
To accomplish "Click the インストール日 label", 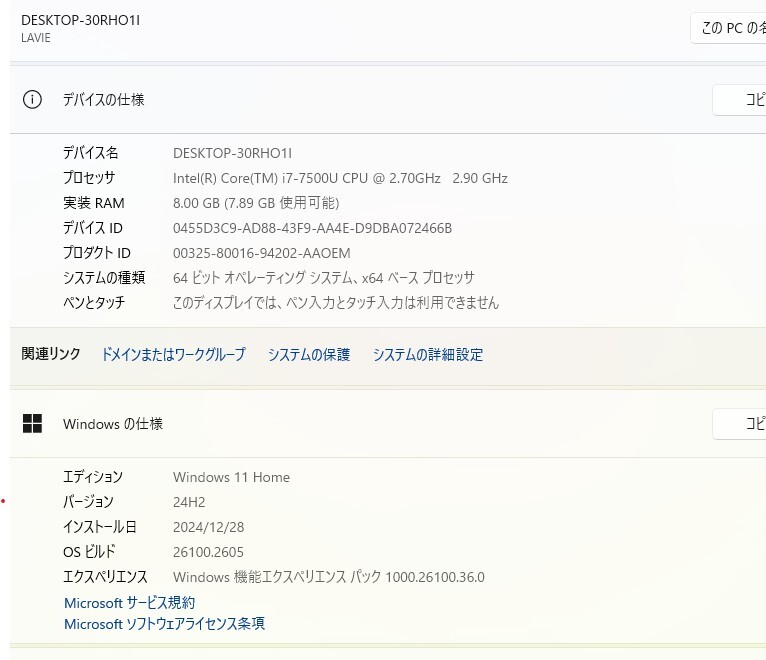I will point(100,527).
